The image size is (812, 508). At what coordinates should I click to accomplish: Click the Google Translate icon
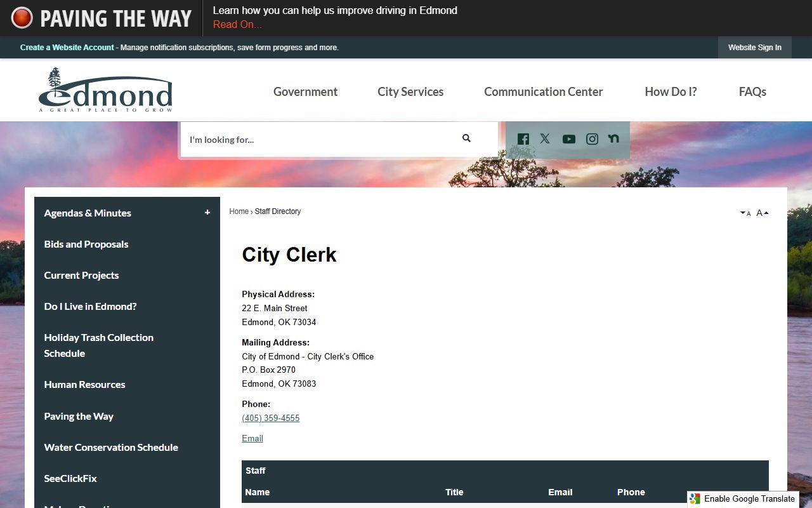pyautogui.click(x=695, y=499)
